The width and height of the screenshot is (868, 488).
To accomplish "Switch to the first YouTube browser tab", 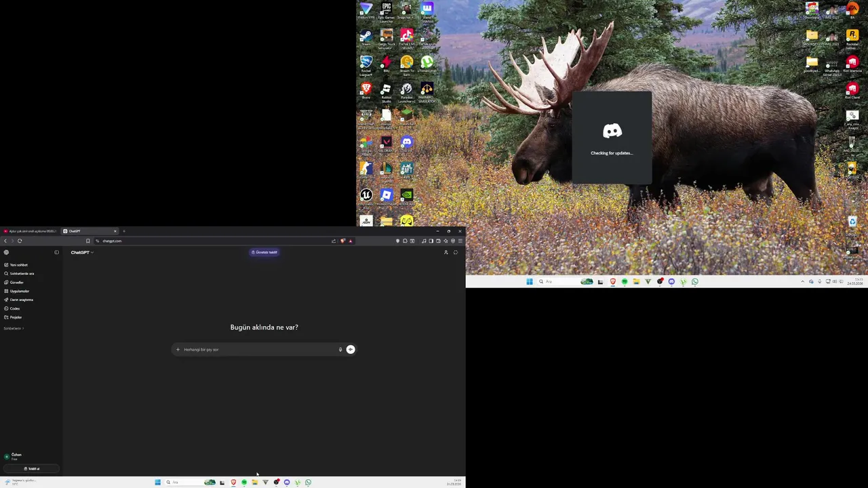I will [30, 231].
